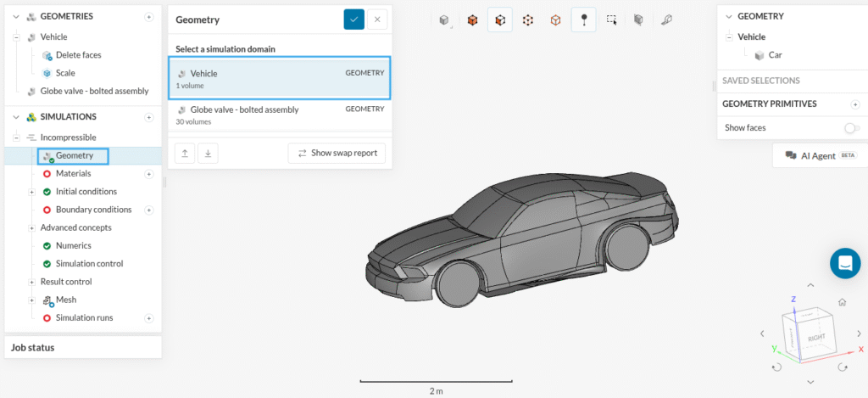Toggle the point selection pin tool
Image resolution: width=868 pixels, height=398 pixels.
pyautogui.click(x=583, y=20)
